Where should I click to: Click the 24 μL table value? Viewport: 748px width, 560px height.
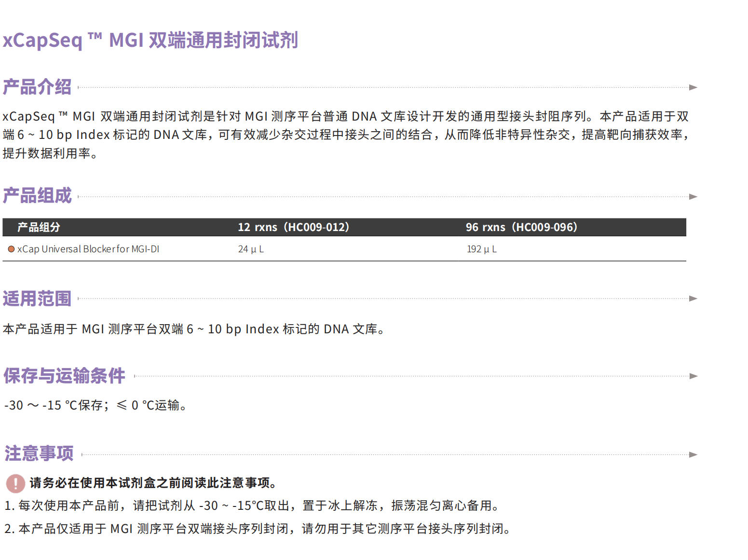pos(251,249)
